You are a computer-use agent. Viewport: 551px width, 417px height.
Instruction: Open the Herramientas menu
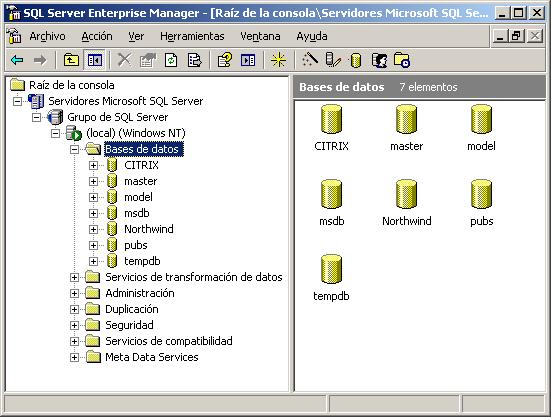tap(192, 36)
